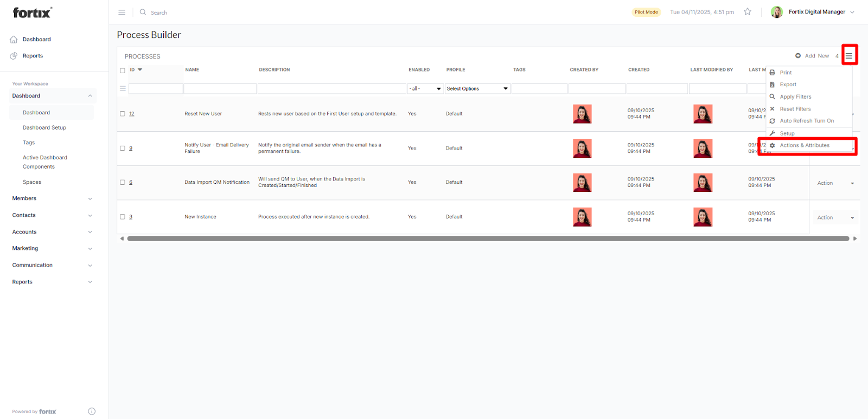The height and width of the screenshot is (419, 868).
Task: Check the select-all checkbox in table header
Action: tap(123, 70)
